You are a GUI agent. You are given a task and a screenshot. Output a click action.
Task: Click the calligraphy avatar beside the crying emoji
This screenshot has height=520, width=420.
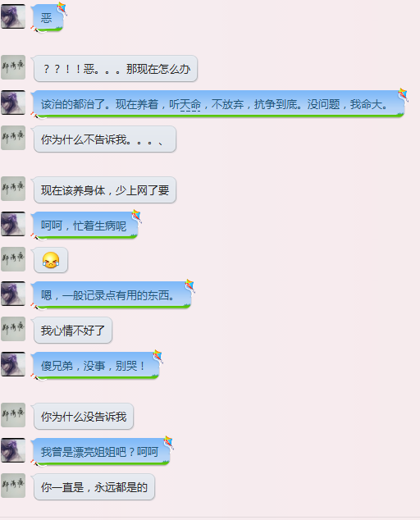(x=13, y=259)
